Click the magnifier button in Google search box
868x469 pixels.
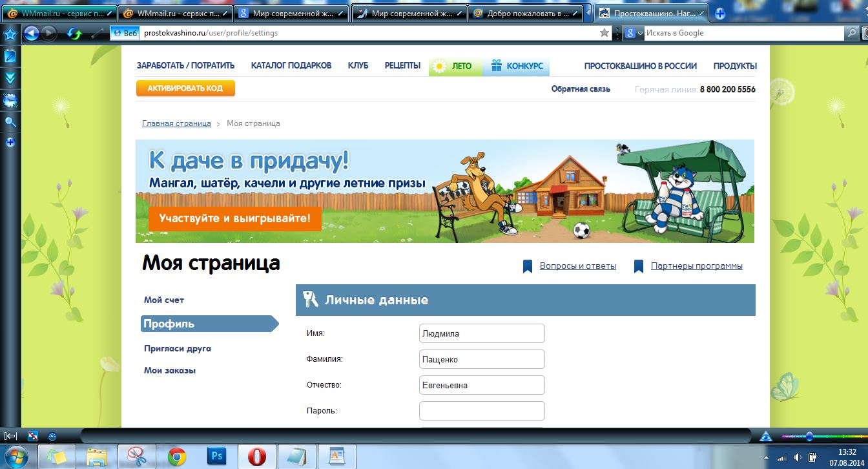click(852, 33)
